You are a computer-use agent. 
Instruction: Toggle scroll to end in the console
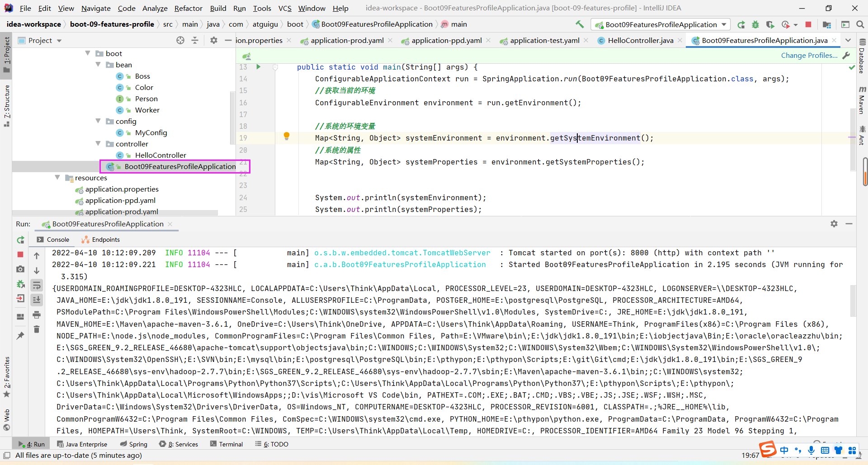(x=37, y=300)
